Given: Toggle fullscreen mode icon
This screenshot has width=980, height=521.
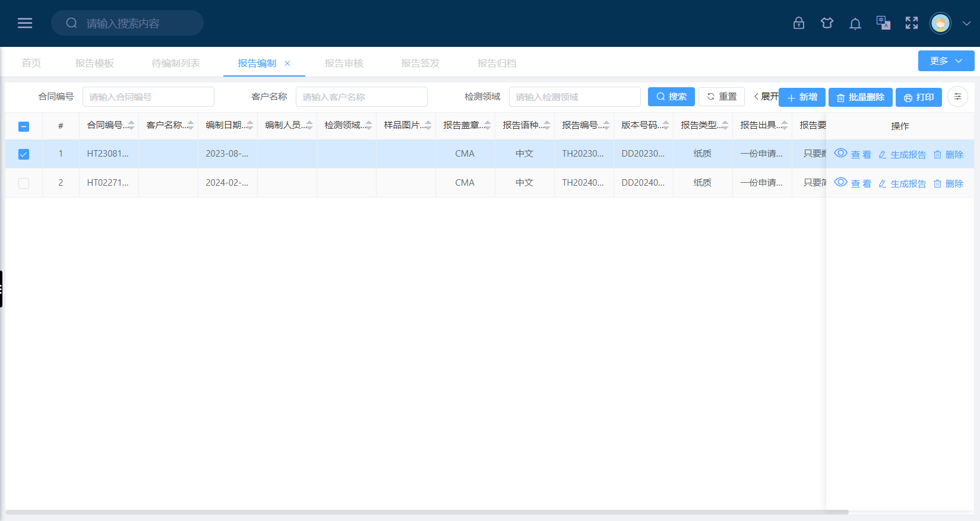Looking at the screenshot, I should click(x=912, y=23).
